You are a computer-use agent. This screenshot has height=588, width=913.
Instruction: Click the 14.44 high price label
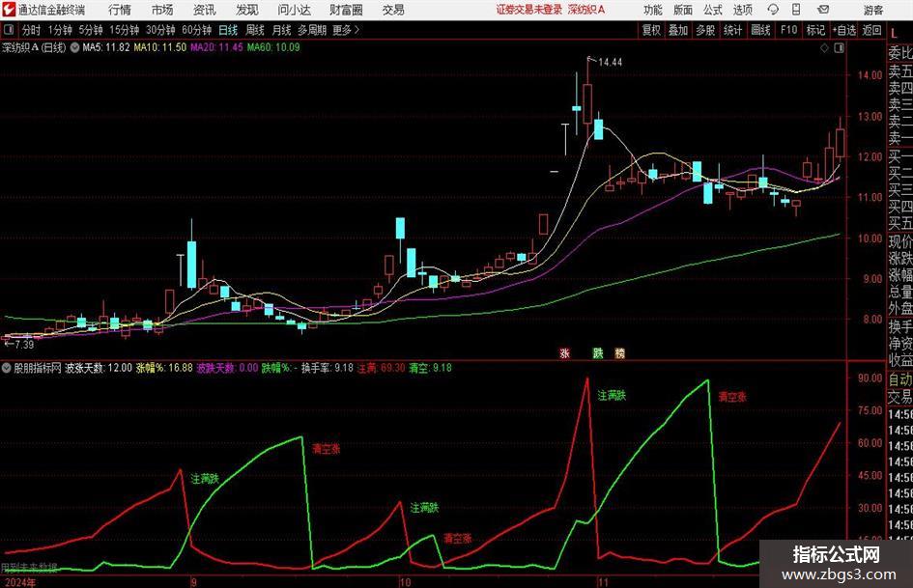point(611,63)
